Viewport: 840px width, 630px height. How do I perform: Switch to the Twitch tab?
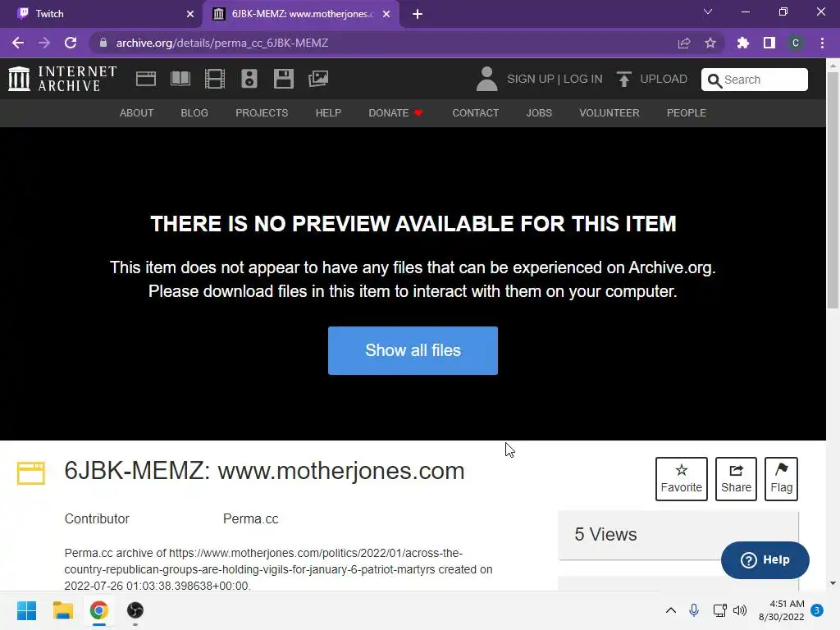tap(102, 14)
